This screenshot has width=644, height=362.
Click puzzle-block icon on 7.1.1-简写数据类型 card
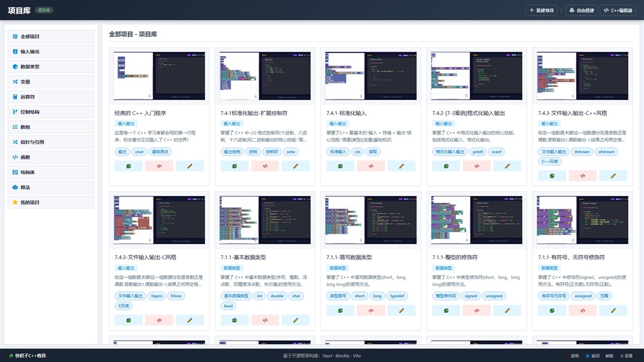(x=340, y=310)
